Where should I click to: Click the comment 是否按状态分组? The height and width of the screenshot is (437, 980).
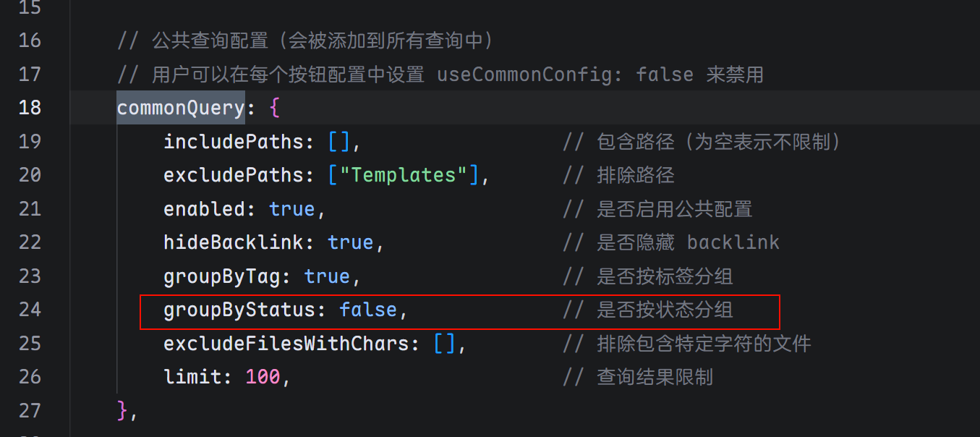tap(665, 310)
